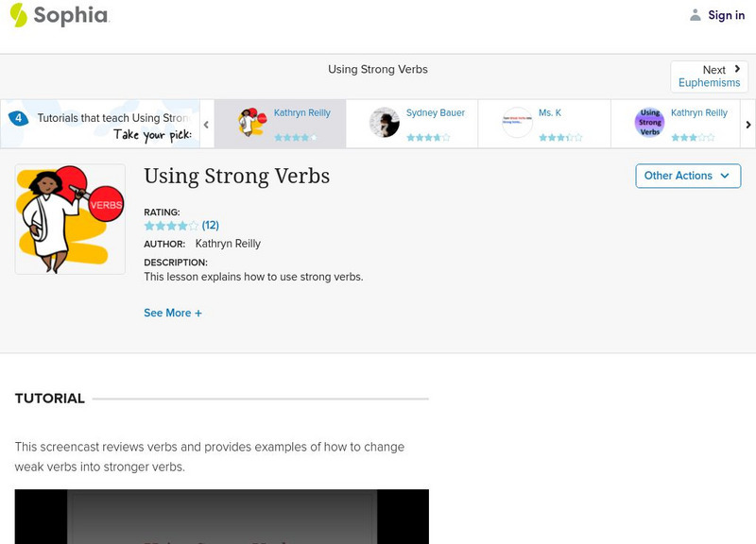Select the purple Using Strong Verbs thumbnail
Screen dimensions: 756x544
tap(649, 123)
